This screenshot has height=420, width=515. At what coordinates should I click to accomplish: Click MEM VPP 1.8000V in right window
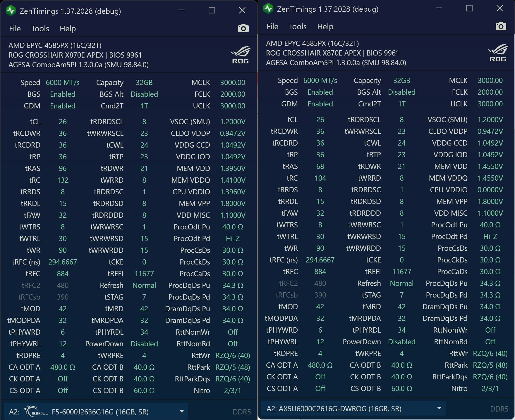coord(490,202)
